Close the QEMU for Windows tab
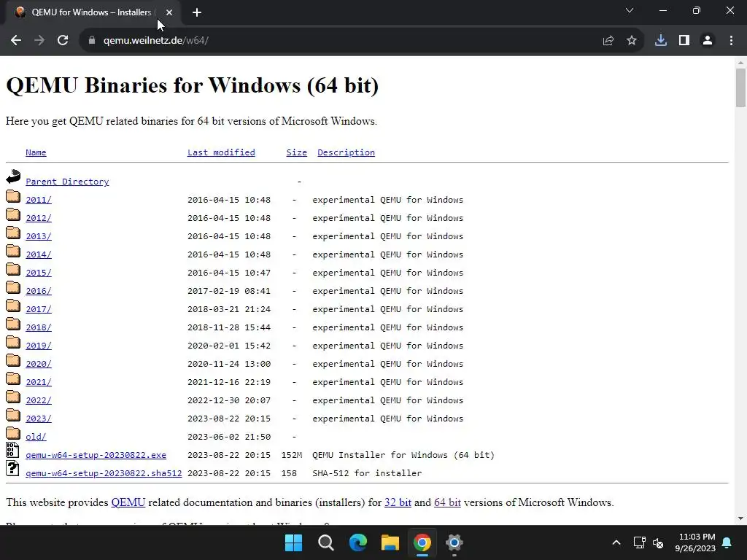Viewport: 747px width, 560px height. 169,12
